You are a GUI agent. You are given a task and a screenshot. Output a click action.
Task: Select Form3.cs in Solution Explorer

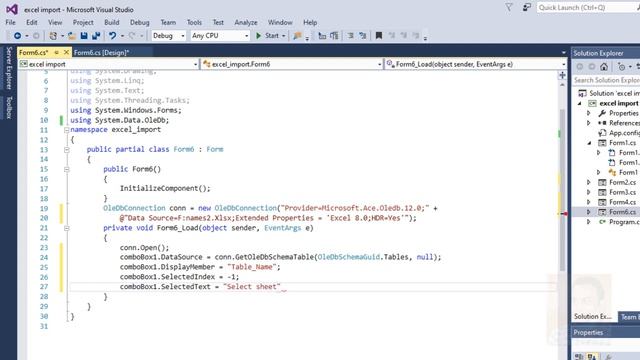pyautogui.click(x=622, y=192)
